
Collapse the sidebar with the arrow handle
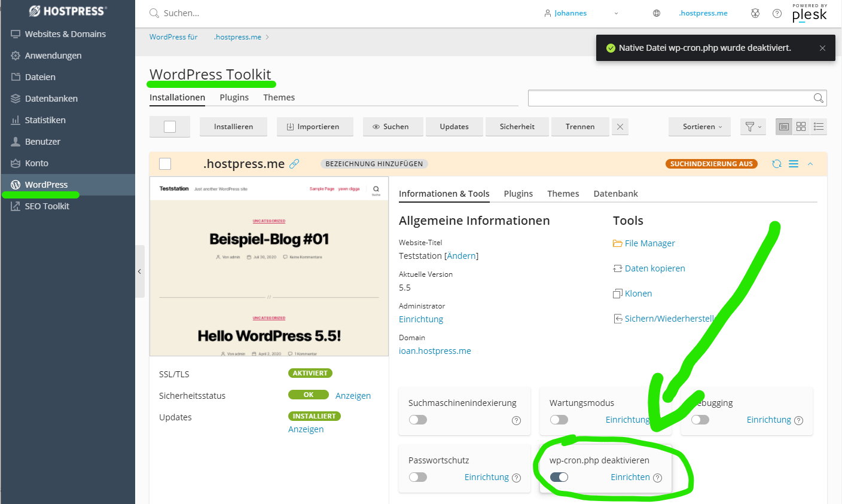click(140, 271)
